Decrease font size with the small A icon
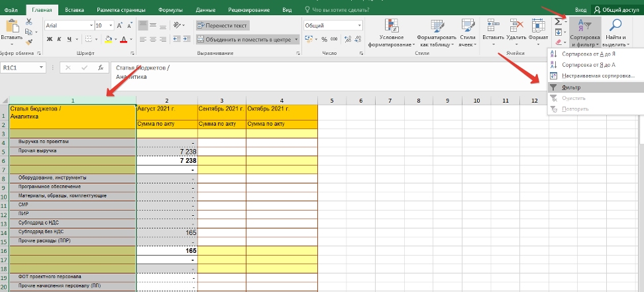This screenshot has width=644, height=292. point(130,25)
